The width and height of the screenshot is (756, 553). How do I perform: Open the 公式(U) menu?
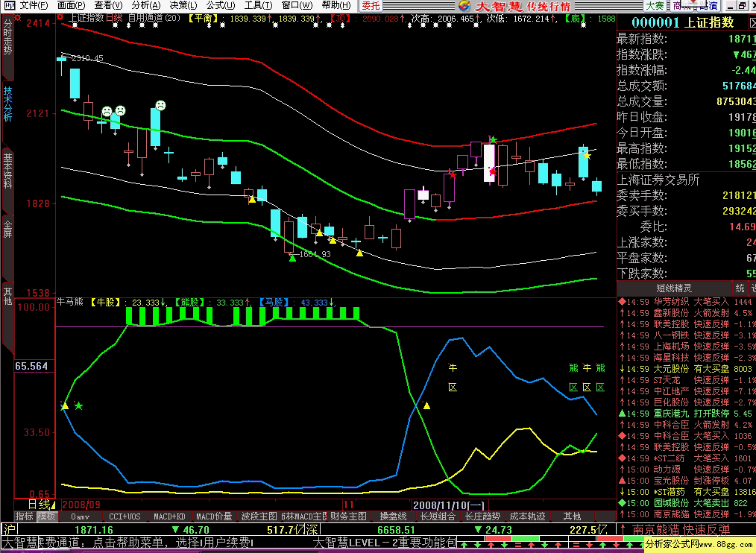(x=221, y=5)
